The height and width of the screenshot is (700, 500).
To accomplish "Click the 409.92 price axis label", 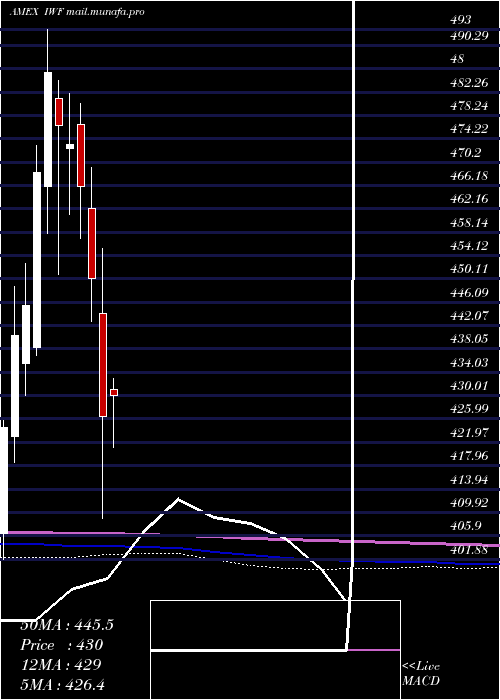I will point(469,503).
